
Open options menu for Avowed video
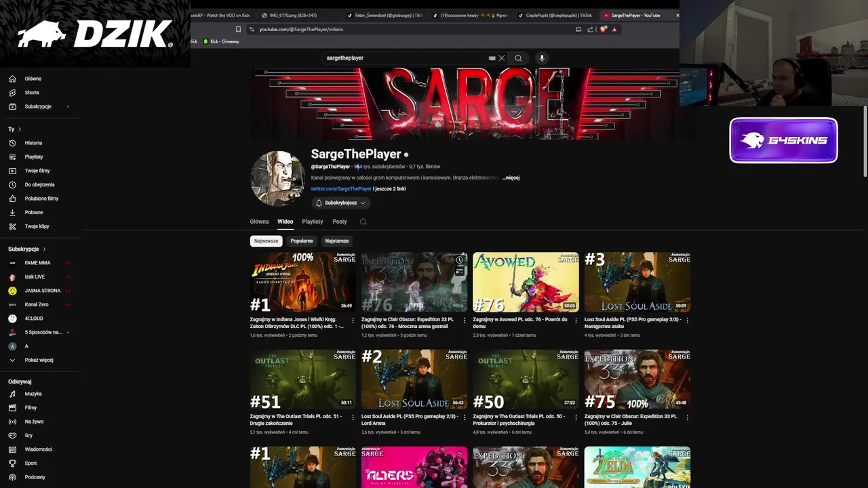576,321
